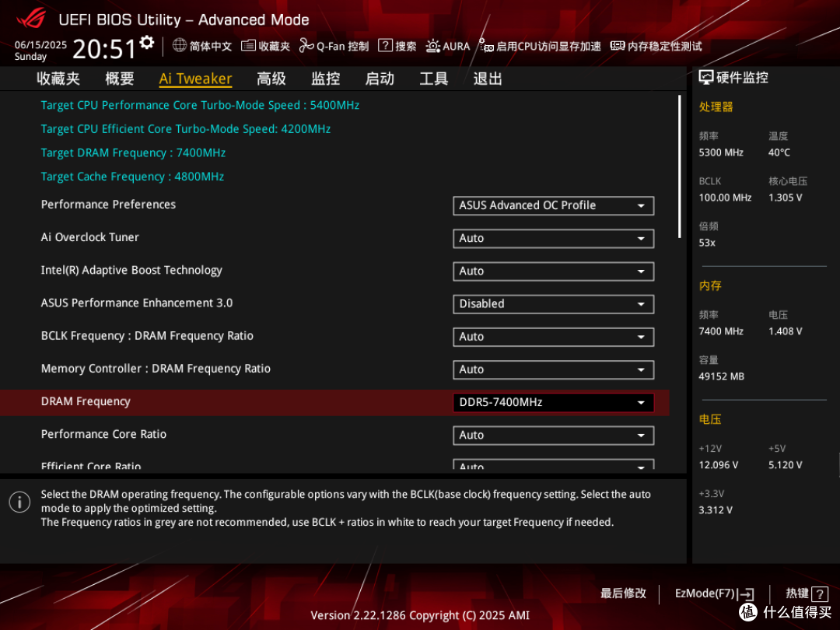This screenshot has width=840, height=630.
Task: Click the Q-Fan 控制 label
Action: point(342,46)
